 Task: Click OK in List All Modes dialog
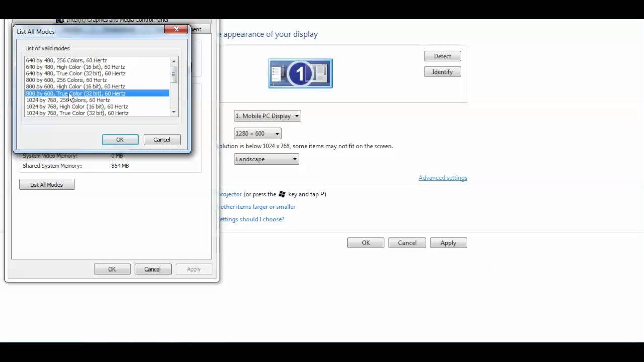tap(120, 140)
